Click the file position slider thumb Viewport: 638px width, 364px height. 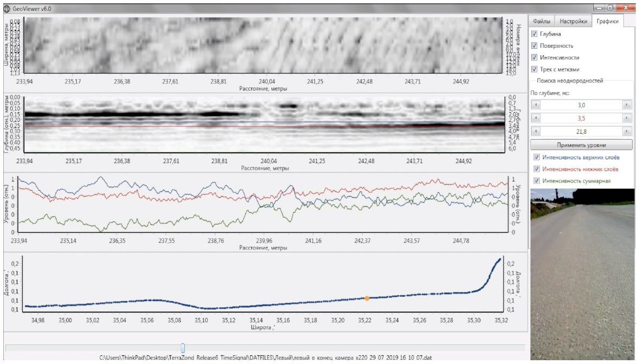(x=183, y=348)
